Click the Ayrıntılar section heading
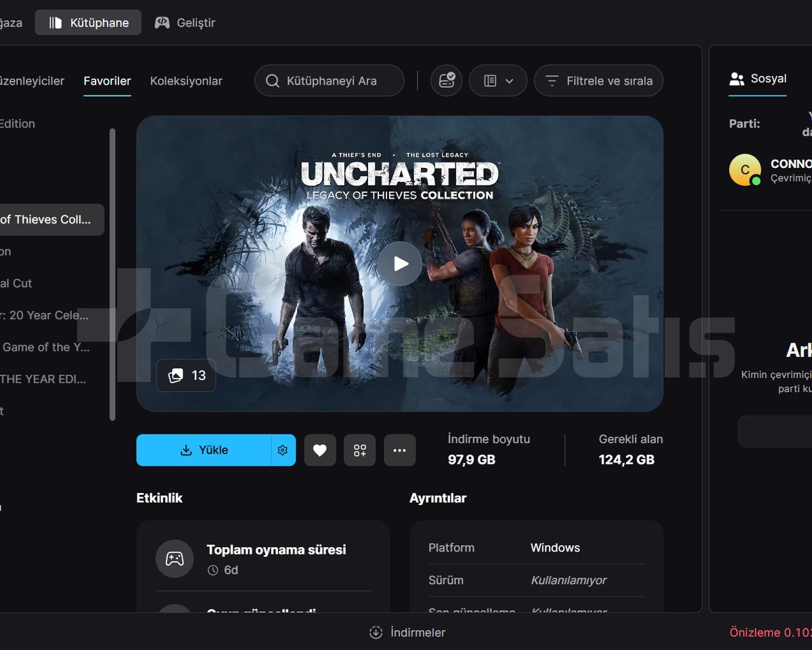The height and width of the screenshot is (650, 812). tap(438, 498)
